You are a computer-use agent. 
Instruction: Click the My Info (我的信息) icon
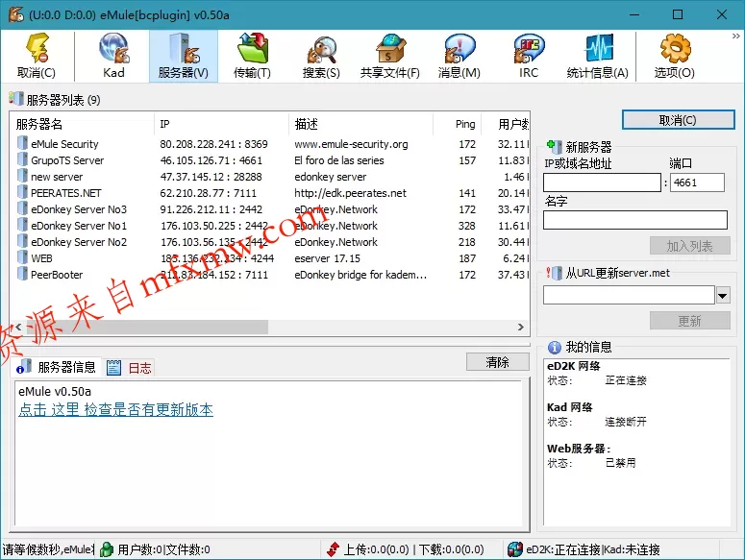(554, 347)
